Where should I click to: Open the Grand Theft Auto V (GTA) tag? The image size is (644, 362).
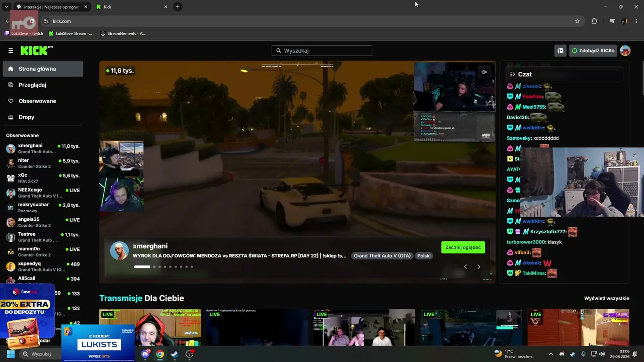tap(382, 256)
